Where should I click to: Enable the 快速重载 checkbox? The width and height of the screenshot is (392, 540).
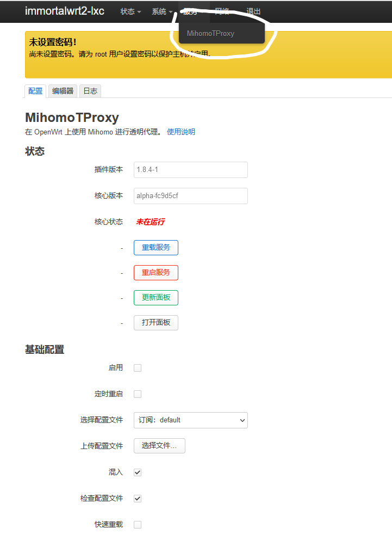click(x=138, y=525)
